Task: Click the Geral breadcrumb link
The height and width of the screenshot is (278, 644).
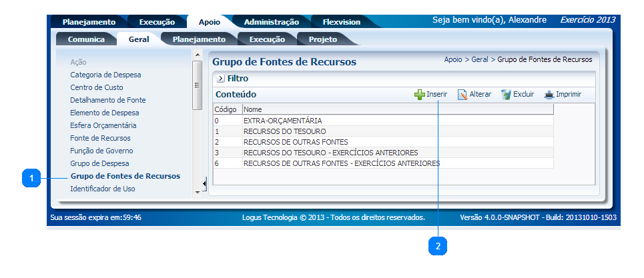Action: [x=479, y=60]
